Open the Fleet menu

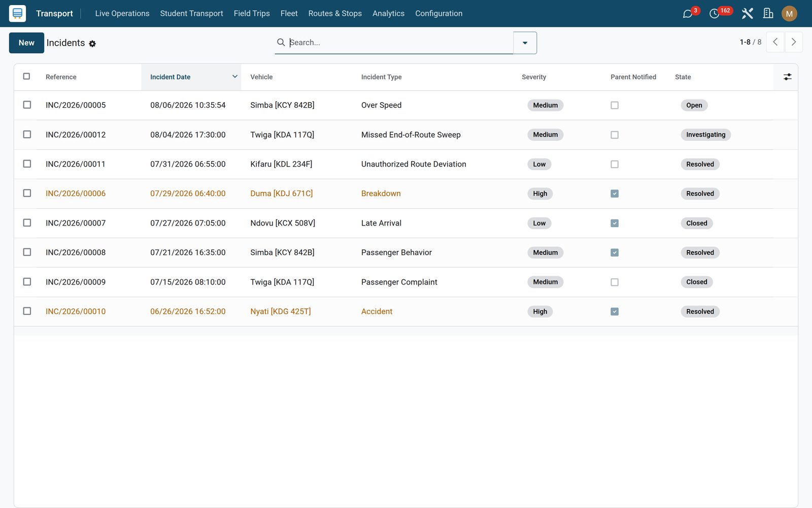[289, 14]
